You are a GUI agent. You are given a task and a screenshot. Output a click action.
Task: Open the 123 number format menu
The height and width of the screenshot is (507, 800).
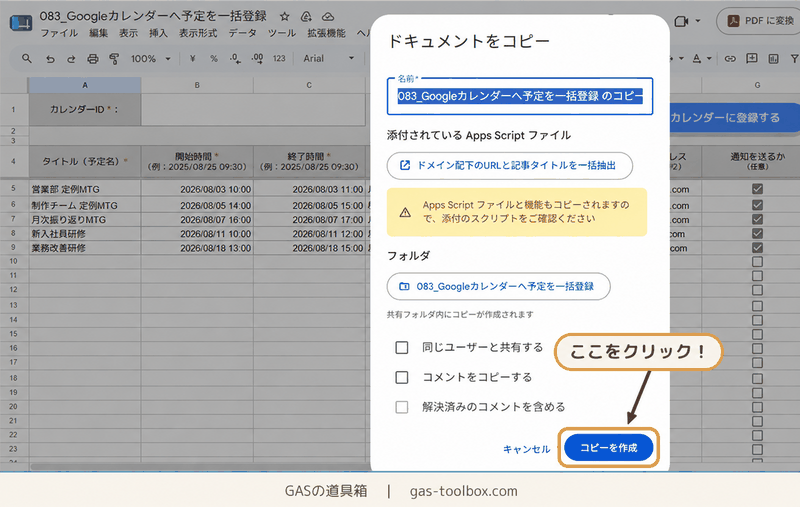[279, 59]
